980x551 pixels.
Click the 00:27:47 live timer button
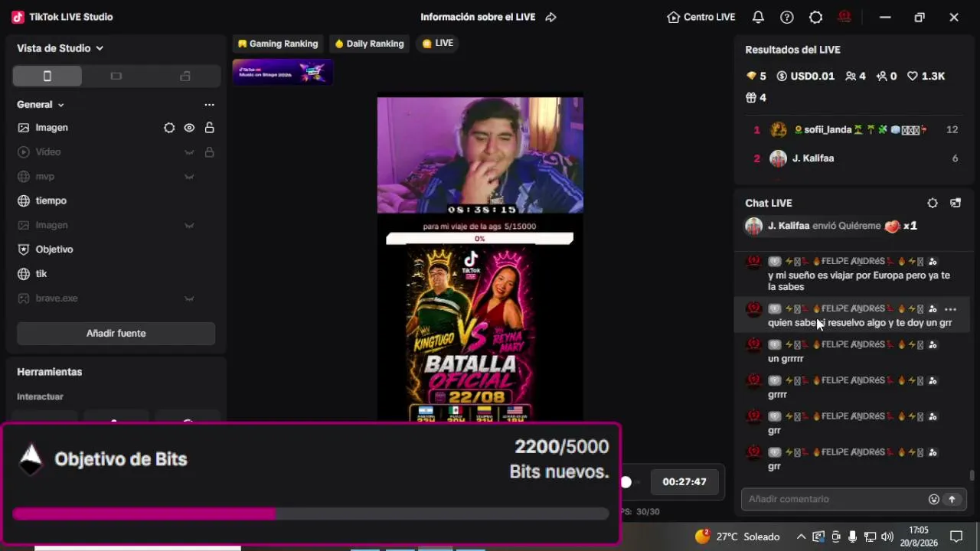[x=684, y=482]
